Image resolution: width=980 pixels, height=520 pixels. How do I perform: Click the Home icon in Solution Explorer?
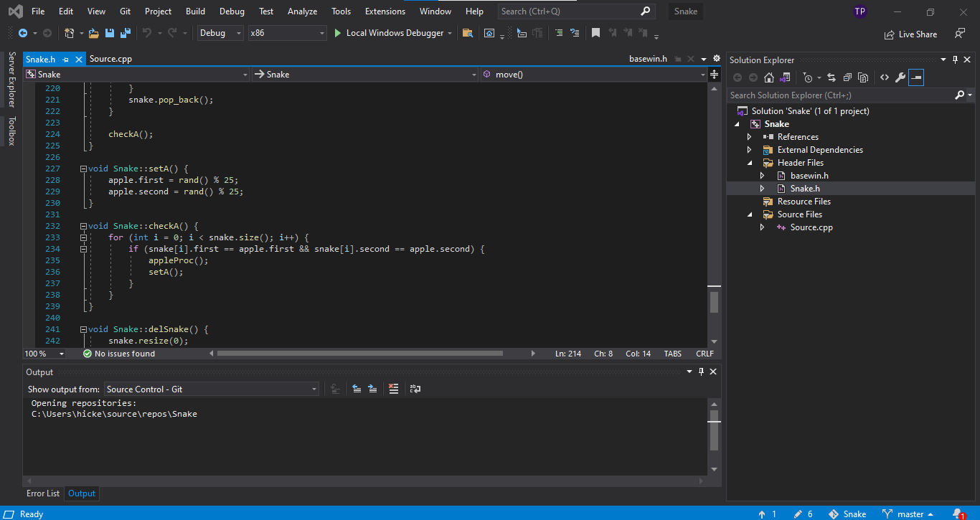coord(768,77)
